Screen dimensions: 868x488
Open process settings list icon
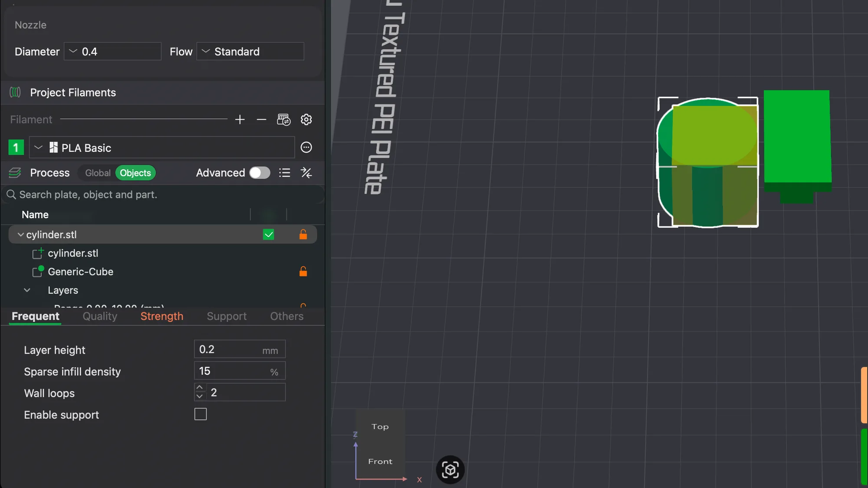pos(285,173)
